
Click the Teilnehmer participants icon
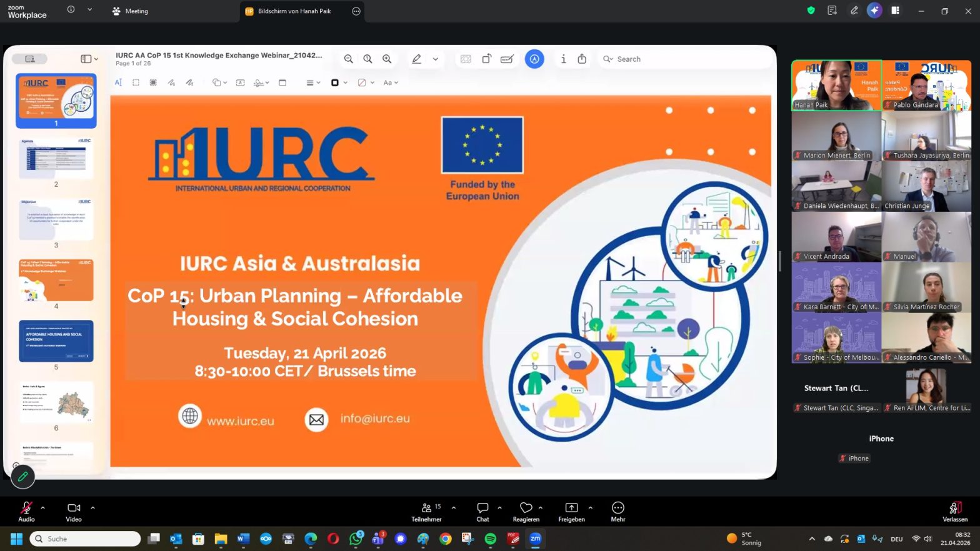click(426, 508)
